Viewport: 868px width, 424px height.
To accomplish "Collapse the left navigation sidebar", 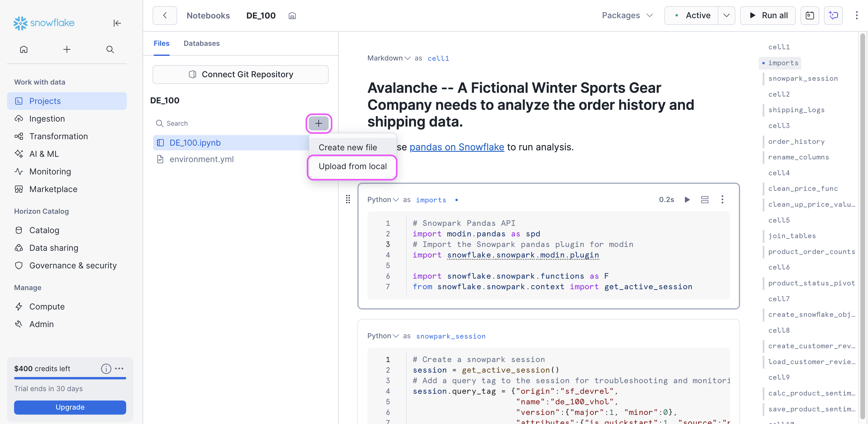I will tap(117, 23).
